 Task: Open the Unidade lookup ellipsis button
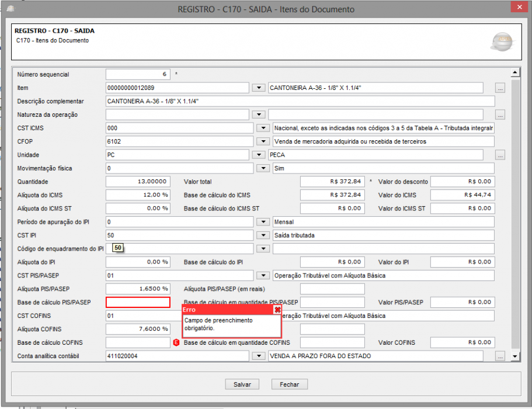coord(500,155)
